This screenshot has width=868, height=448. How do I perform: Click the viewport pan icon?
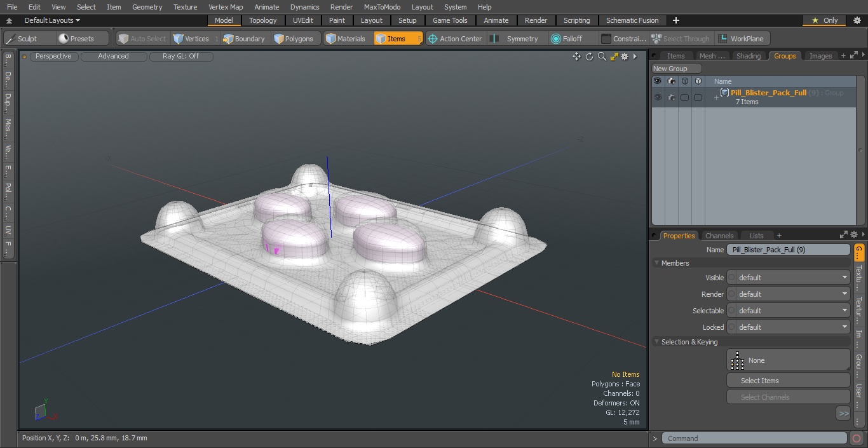576,57
